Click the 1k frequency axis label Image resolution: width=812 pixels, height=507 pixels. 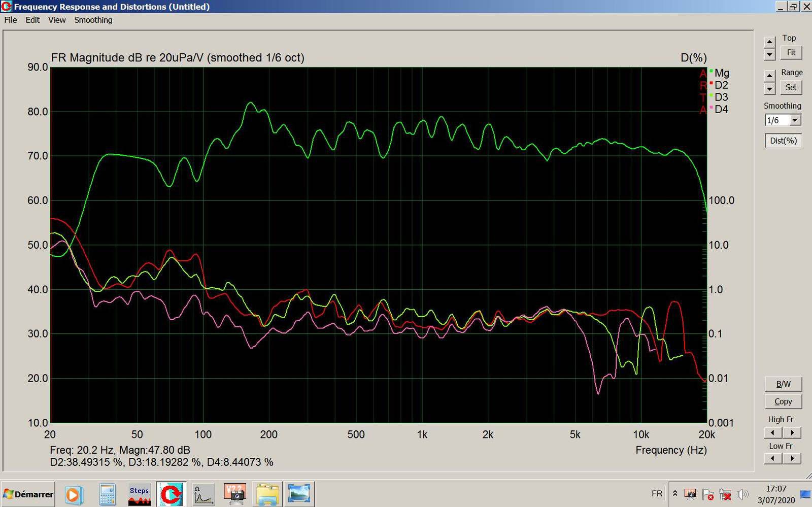(x=422, y=434)
